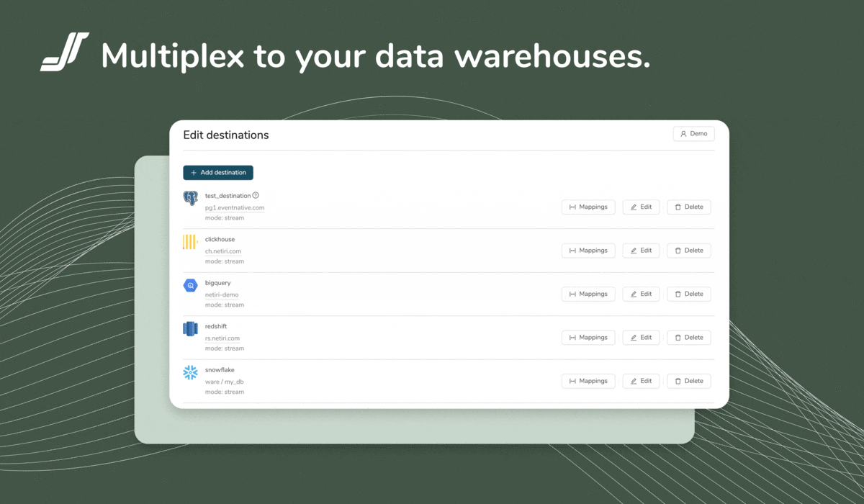
Task: Edit the snowflake destination
Action: click(641, 381)
